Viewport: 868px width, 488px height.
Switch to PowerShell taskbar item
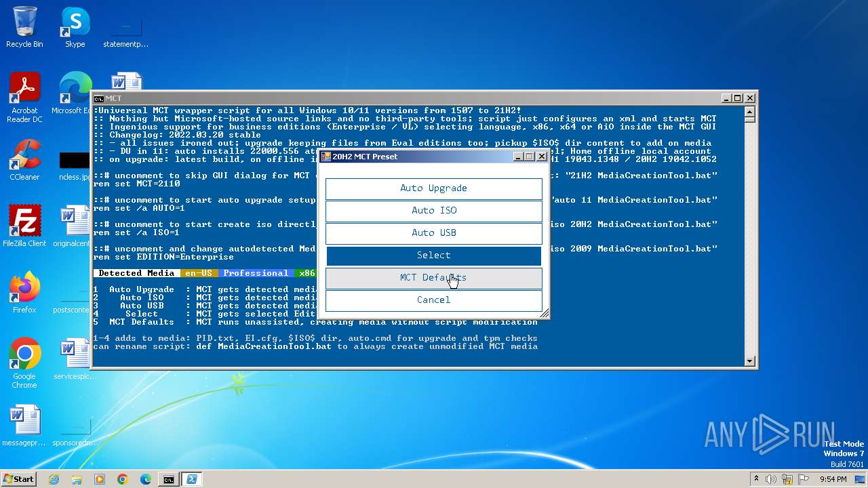191,479
